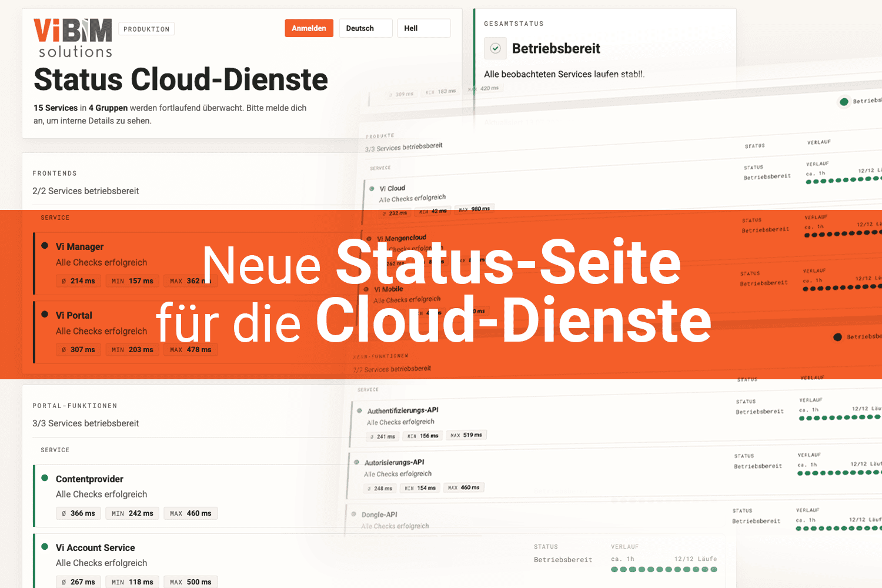Click the ViBIM solutions logo
882x588 pixels.
pos(73,38)
